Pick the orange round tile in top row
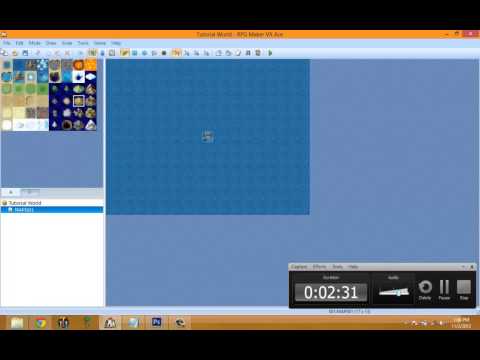Screen dimensions: 480x360 pos(79,65)
